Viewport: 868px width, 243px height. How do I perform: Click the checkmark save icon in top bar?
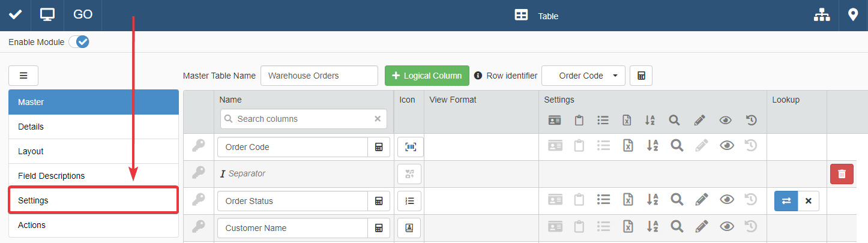click(15, 15)
